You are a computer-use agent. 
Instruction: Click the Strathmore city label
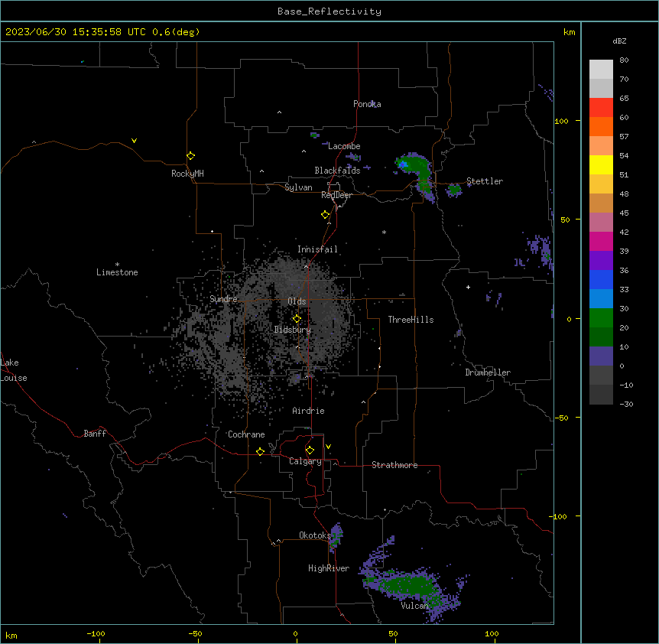[394, 465]
